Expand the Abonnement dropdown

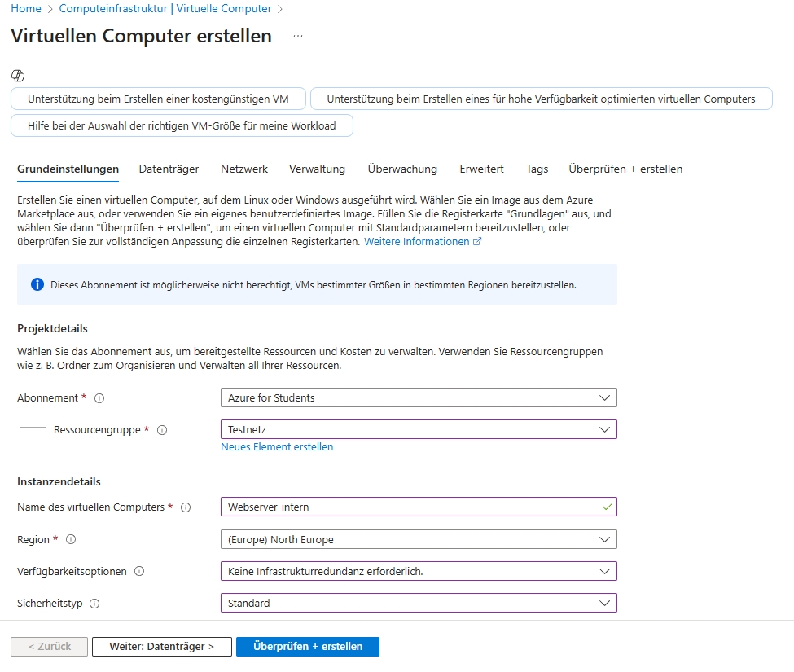(x=418, y=397)
